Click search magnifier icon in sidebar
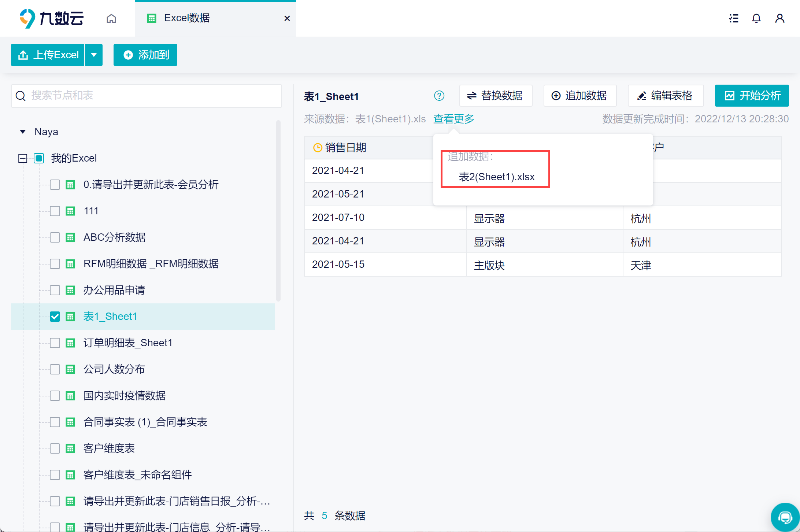Screen dimensions: 800x532 (21, 96)
